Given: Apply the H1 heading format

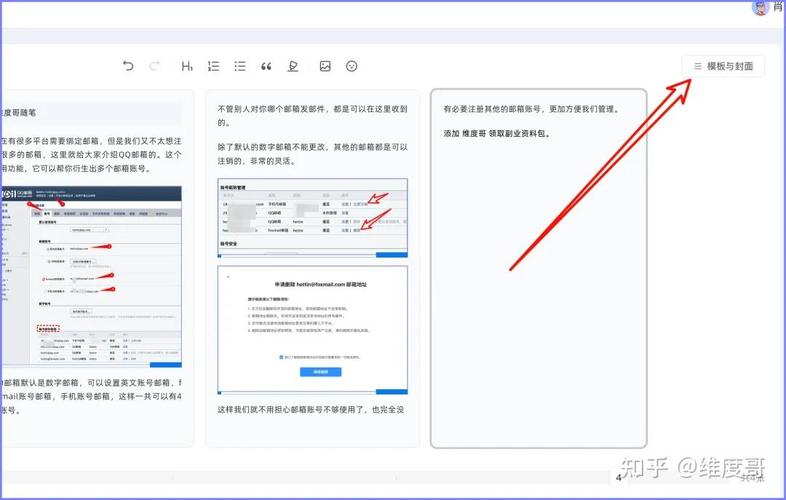Looking at the screenshot, I should click(187, 66).
